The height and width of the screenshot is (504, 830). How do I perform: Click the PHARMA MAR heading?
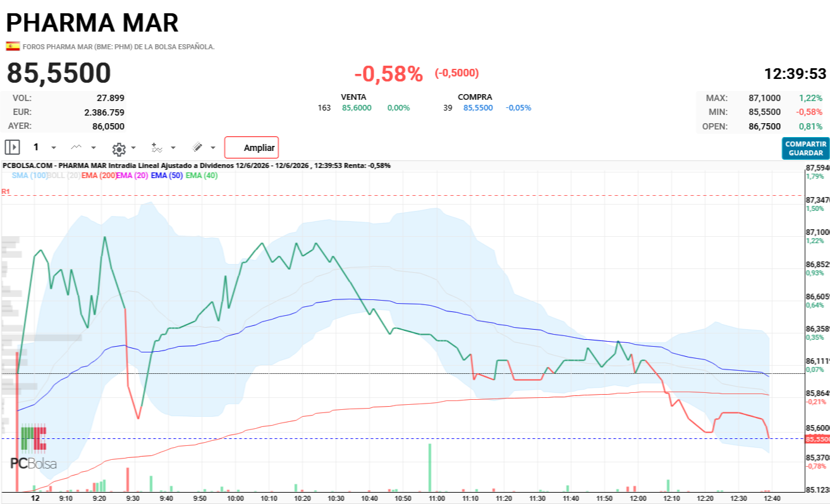92,23
